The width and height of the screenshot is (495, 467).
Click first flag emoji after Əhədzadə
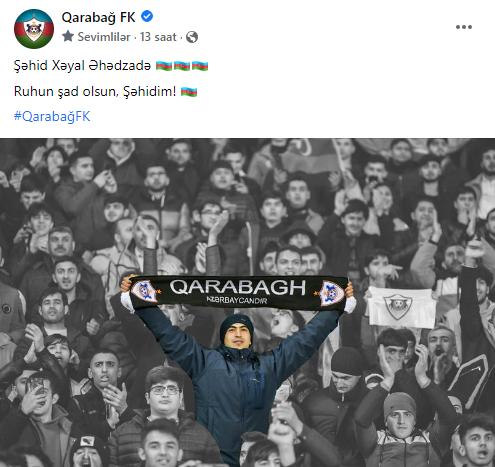click(164, 66)
